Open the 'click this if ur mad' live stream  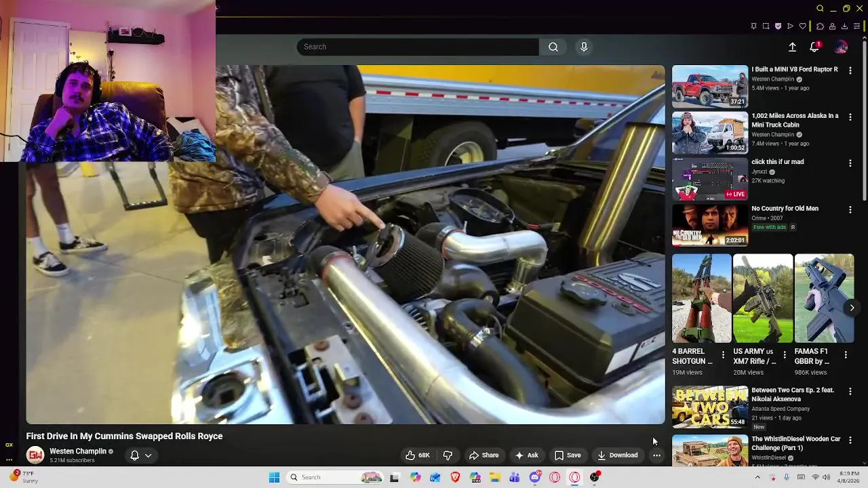click(x=709, y=179)
